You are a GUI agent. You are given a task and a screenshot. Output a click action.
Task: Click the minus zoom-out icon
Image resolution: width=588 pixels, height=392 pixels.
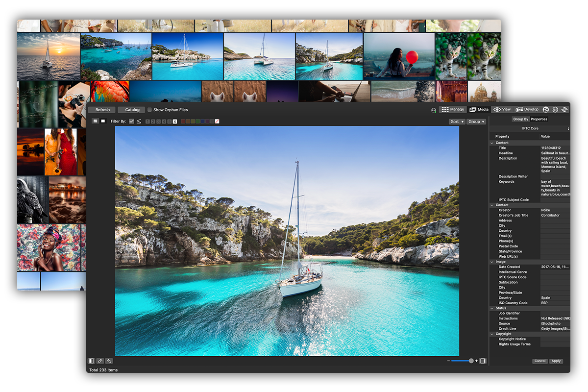coord(448,361)
